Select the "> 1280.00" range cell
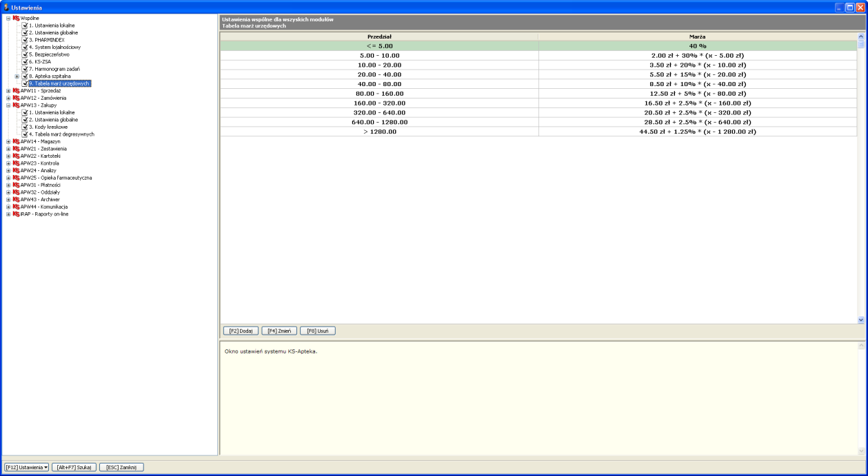 379,132
